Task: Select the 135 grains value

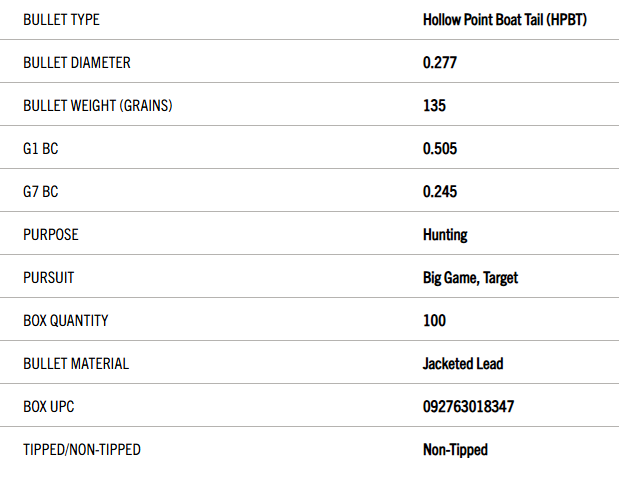Action: [x=434, y=106]
